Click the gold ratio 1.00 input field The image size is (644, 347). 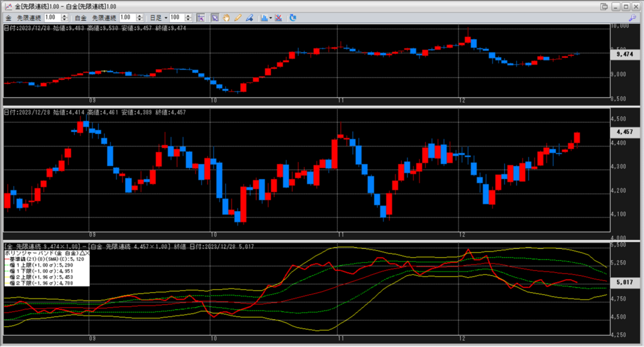point(51,18)
